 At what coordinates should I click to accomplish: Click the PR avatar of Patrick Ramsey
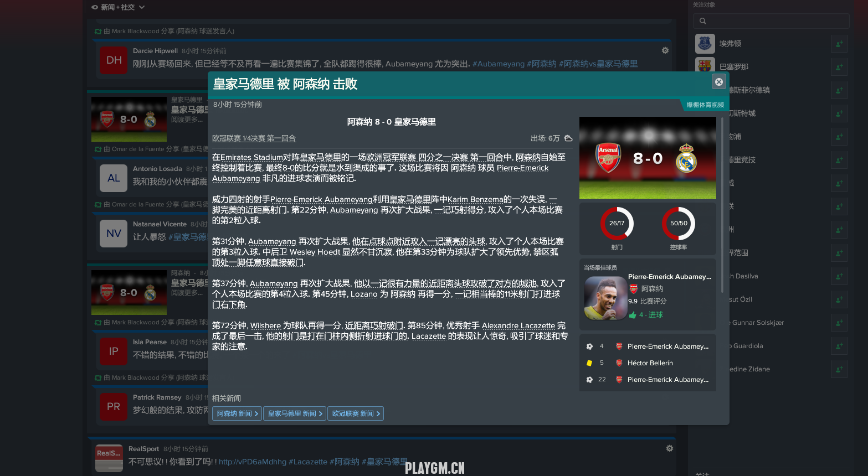coord(114,407)
